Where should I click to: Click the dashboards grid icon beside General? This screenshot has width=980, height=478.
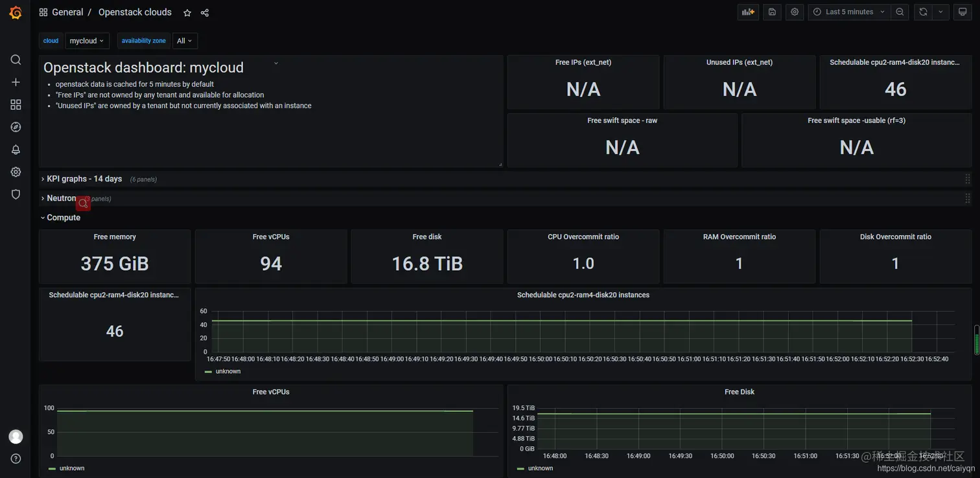coord(43,12)
